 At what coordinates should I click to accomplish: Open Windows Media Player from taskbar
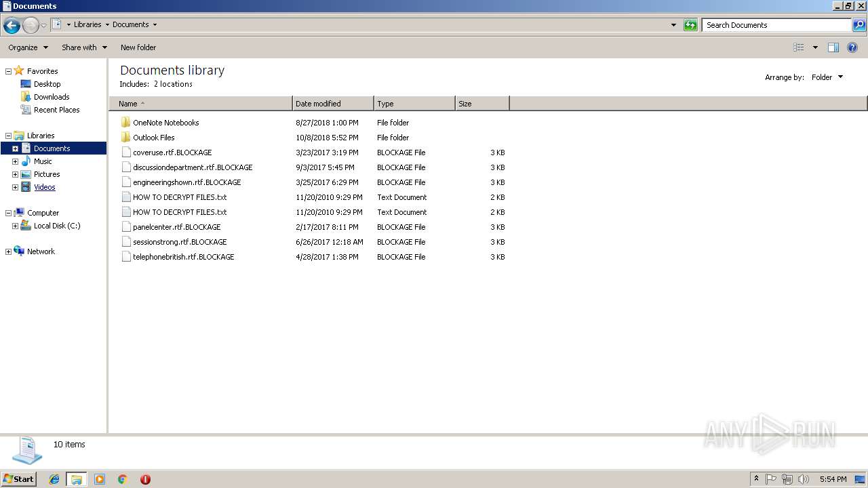click(100, 479)
